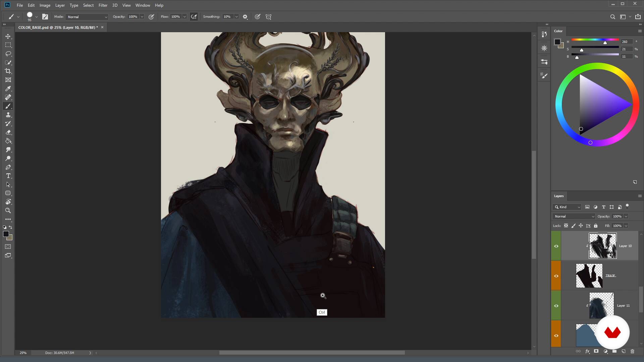Select the Clone Stamp tool
The width and height of the screenshot is (644, 362).
coord(8,115)
